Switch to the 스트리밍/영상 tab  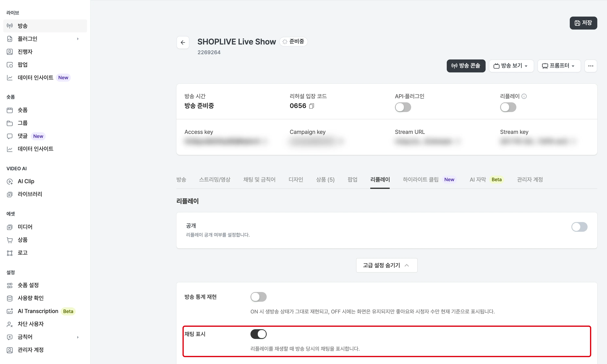click(x=215, y=180)
